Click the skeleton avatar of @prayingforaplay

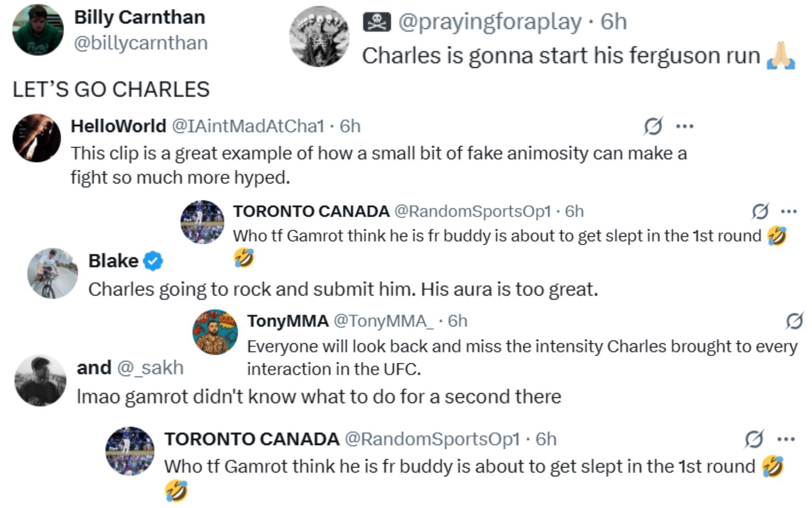click(x=319, y=36)
